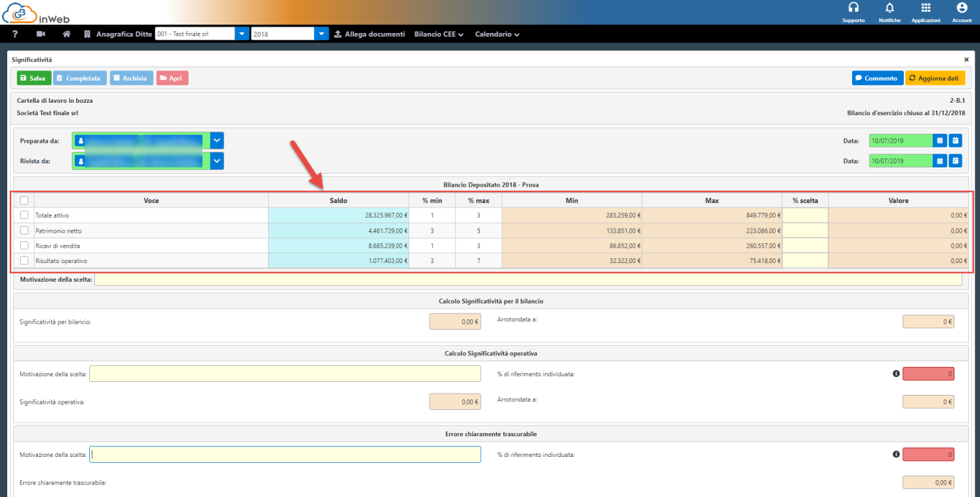Screen dimensions: 980x497
Task: Close the Significatività panel
Action: click(966, 59)
